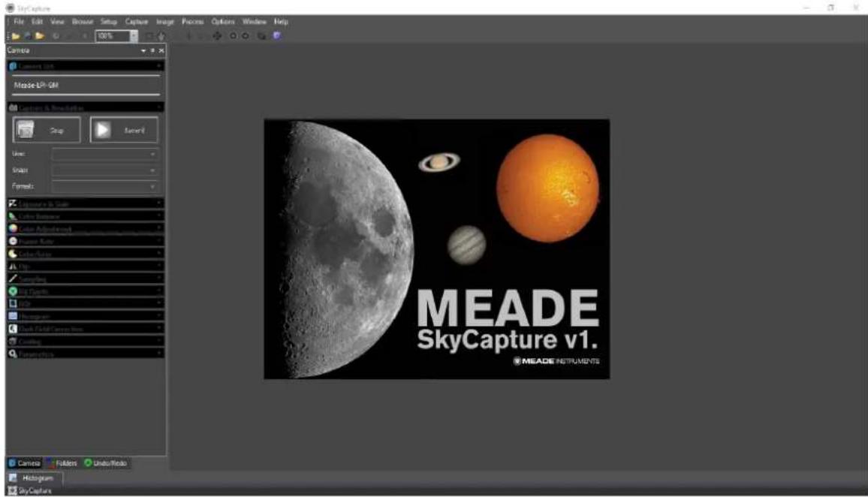Viewport: 868px width, 497px height.
Task: Open the Help menu
Action: [282, 22]
